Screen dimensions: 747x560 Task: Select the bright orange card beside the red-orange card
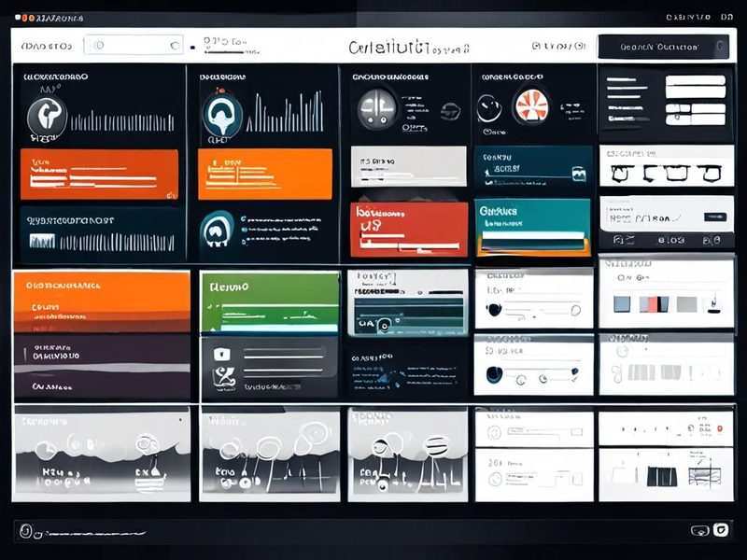(x=265, y=175)
